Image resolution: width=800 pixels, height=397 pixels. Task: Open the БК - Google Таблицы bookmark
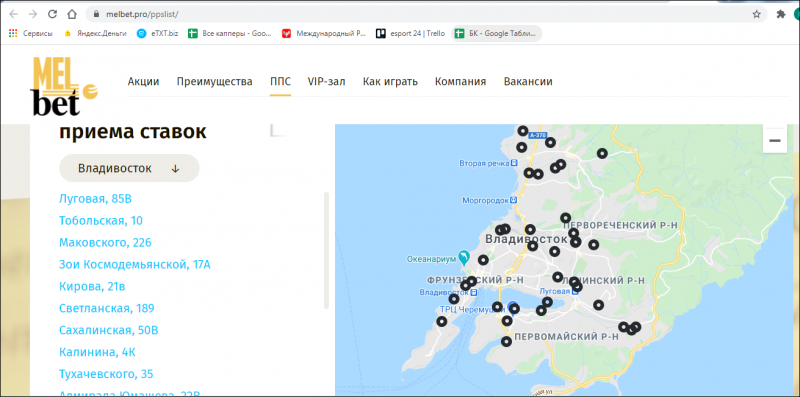coord(496,34)
